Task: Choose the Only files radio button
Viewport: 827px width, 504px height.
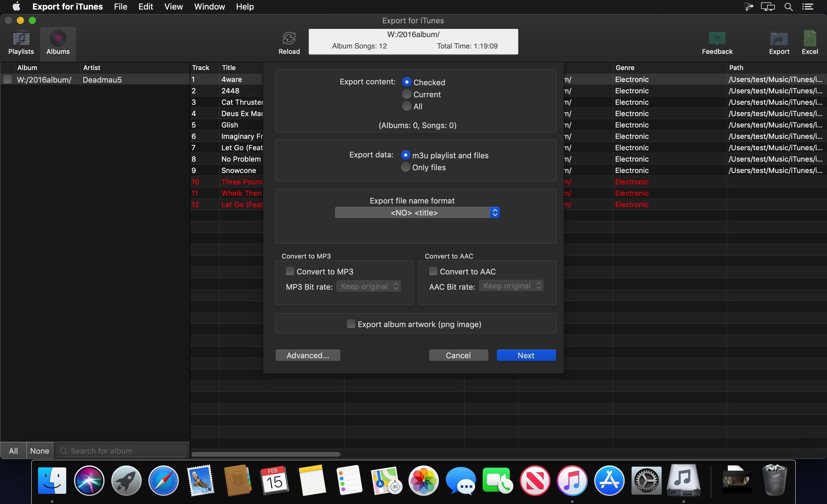Action: click(x=405, y=167)
